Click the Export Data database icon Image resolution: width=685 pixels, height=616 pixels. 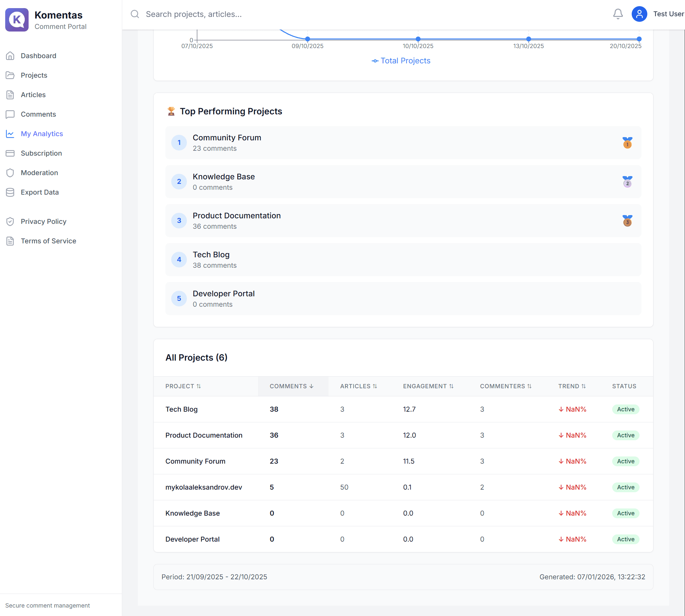pyautogui.click(x=10, y=192)
